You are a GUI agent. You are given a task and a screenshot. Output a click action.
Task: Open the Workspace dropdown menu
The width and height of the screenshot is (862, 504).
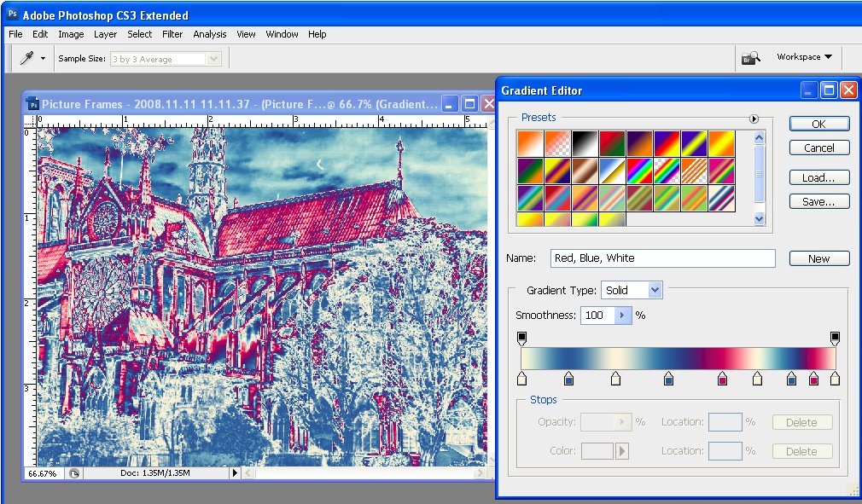click(x=804, y=56)
